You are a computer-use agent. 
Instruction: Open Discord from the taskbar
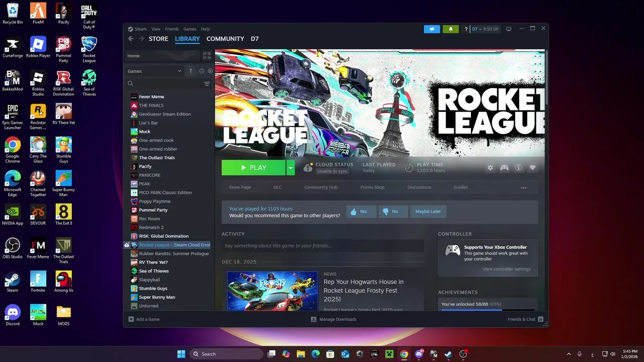tap(419, 354)
